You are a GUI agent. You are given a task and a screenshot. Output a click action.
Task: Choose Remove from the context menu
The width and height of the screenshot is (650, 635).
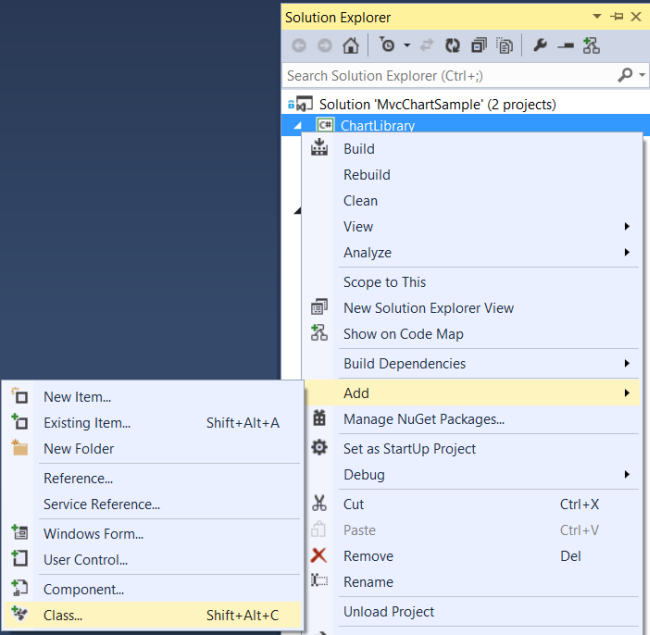[473, 556]
